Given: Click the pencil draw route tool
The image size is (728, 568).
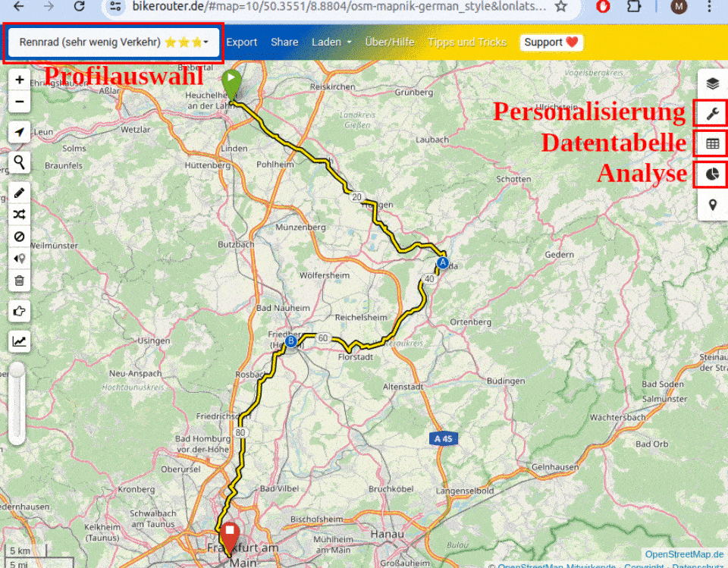Looking at the screenshot, I should click(19, 193).
